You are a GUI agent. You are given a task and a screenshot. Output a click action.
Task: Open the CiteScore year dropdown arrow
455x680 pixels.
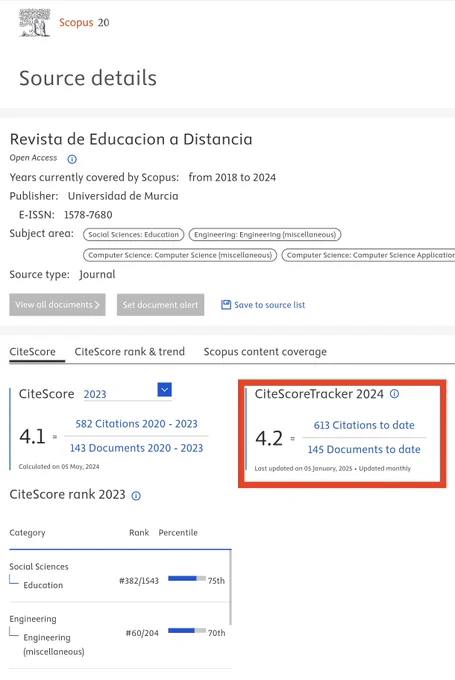pos(165,389)
